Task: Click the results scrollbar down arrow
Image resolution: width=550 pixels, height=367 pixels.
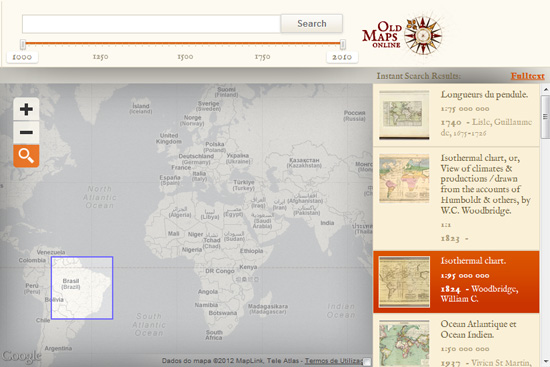Action: pyautogui.click(x=545, y=361)
